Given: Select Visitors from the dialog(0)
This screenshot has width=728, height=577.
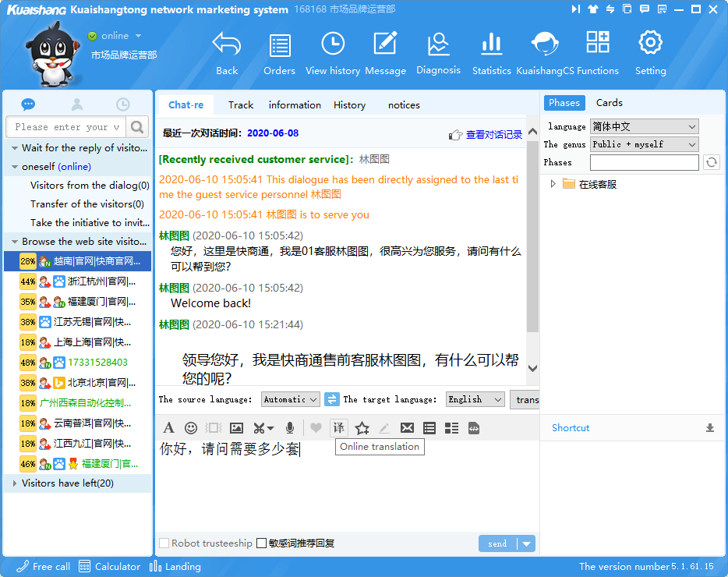Looking at the screenshot, I should coord(90,186).
